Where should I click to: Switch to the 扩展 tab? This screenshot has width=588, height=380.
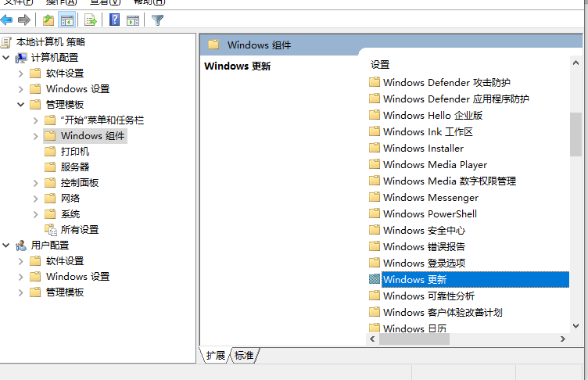[x=216, y=355]
